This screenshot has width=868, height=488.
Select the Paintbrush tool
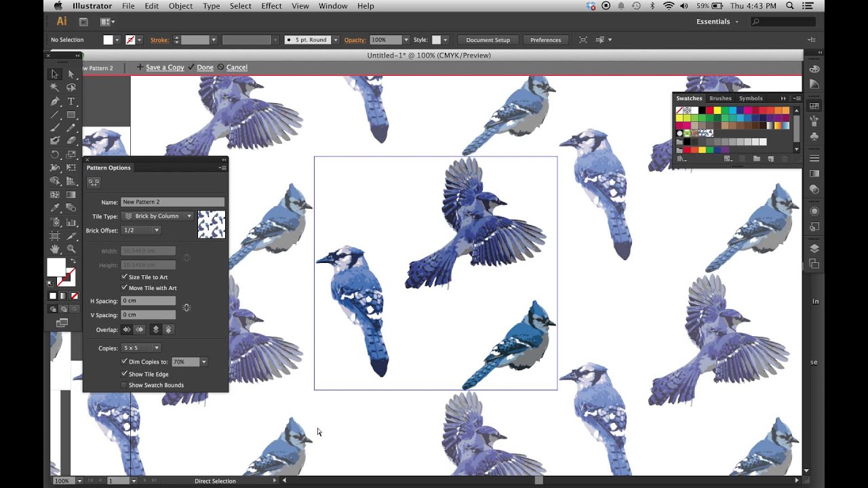coord(54,127)
